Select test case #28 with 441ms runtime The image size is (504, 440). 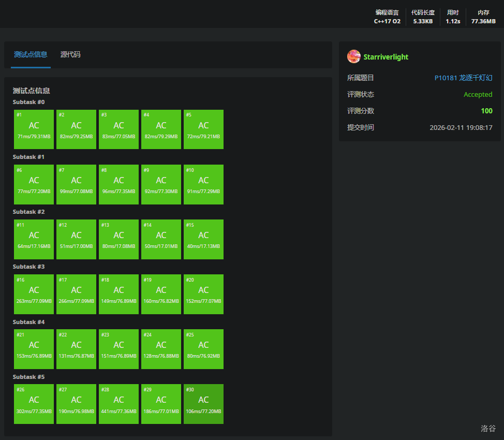tap(119, 404)
